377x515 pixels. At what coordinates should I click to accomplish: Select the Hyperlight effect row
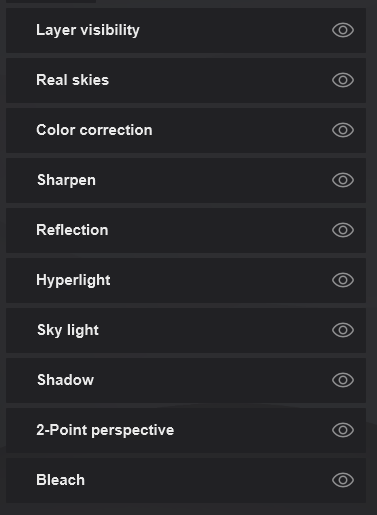tap(186, 280)
